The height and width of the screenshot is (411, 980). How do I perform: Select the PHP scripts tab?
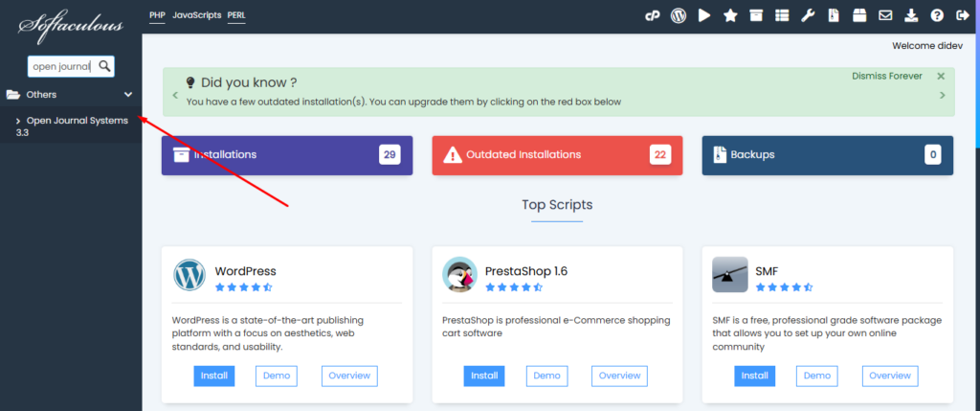pyautogui.click(x=157, y=15)
